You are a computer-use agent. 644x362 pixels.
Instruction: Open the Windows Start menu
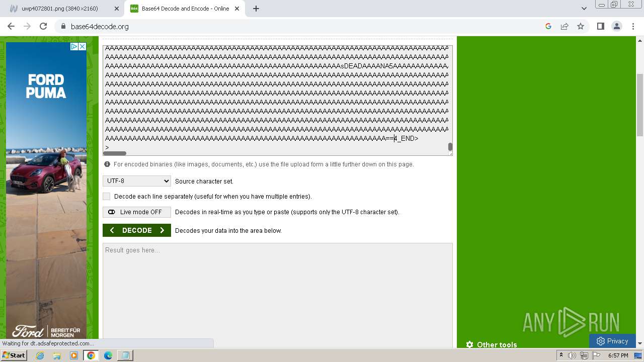pos(14,355)
